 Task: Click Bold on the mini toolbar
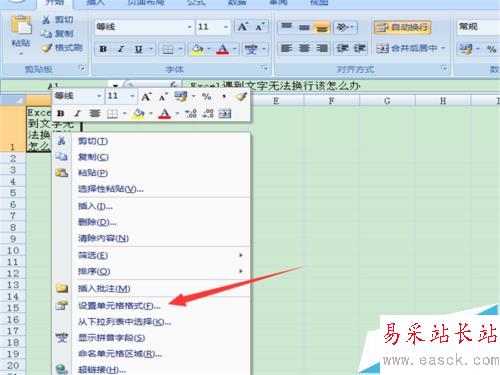[61, 114]
